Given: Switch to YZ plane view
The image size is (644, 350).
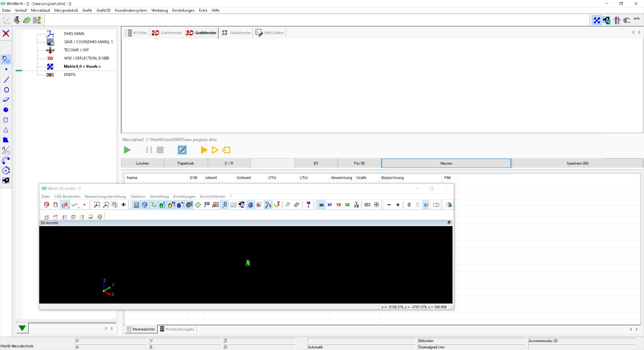Looking at the screenshot, I should pos(339,205).
